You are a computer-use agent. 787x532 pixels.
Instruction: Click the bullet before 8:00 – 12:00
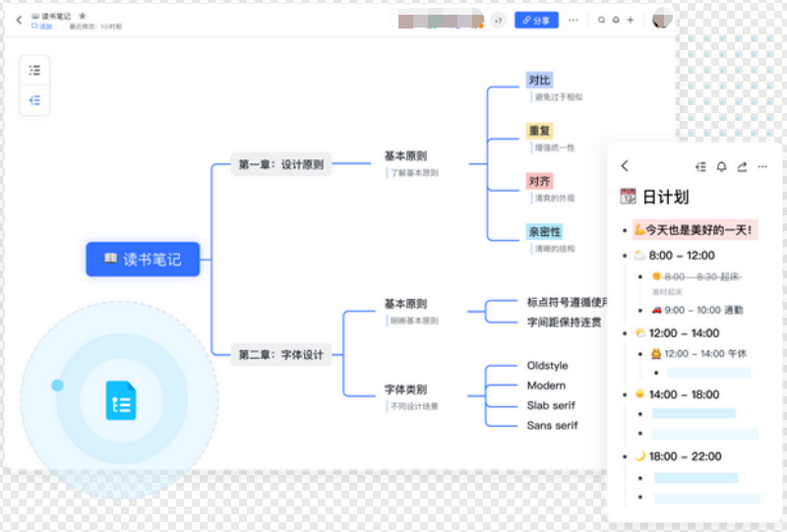625,256
